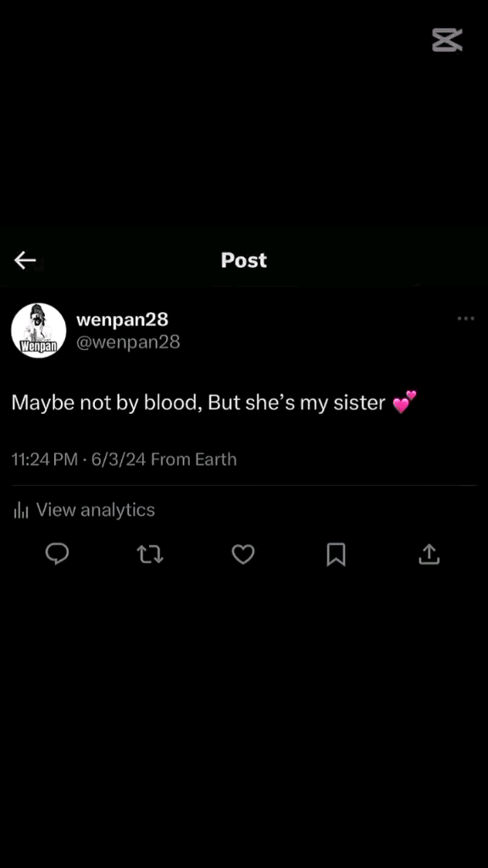Click the pink two hearts emoji
The height and width of the screenshot is (868, 488).
pos(404,401)
